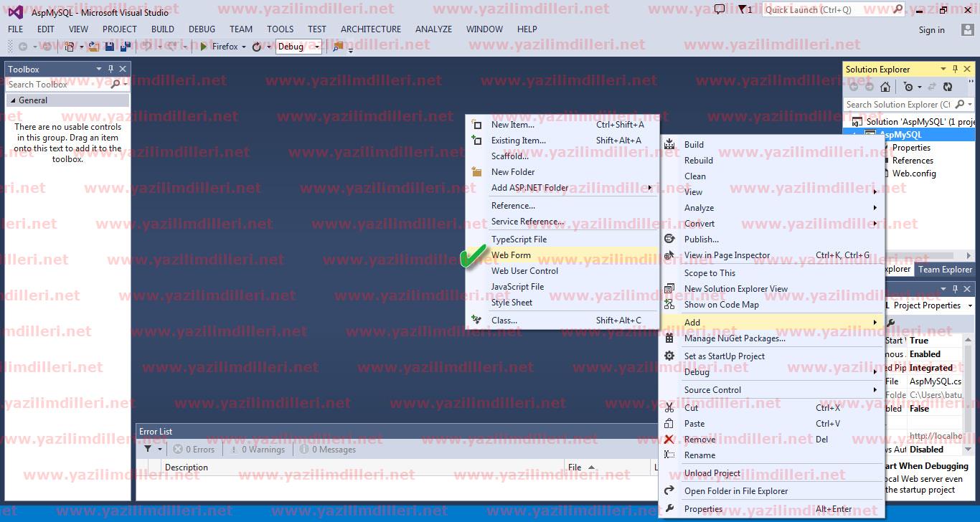Click the Find in Files toolbar icon
This screenshot has height=522, width=980.
338,47
